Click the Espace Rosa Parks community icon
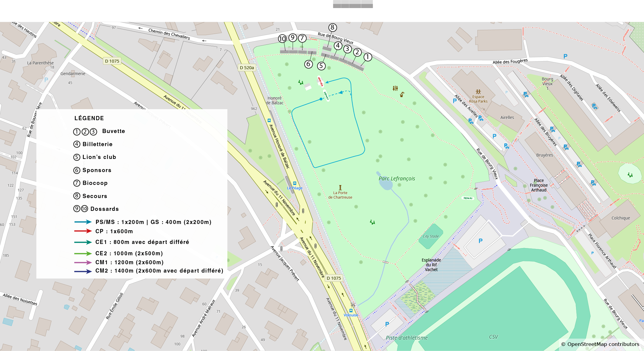 [478, 92]
